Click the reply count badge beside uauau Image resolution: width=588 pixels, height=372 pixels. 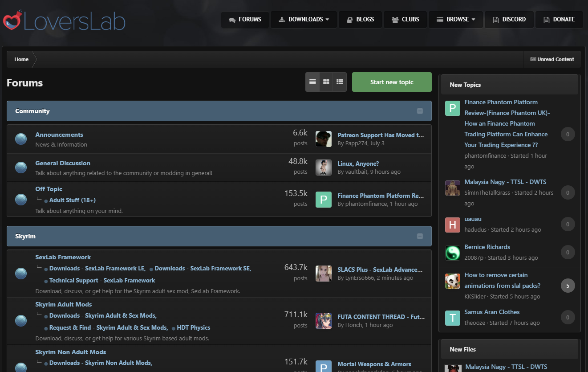tap(568, 225)
